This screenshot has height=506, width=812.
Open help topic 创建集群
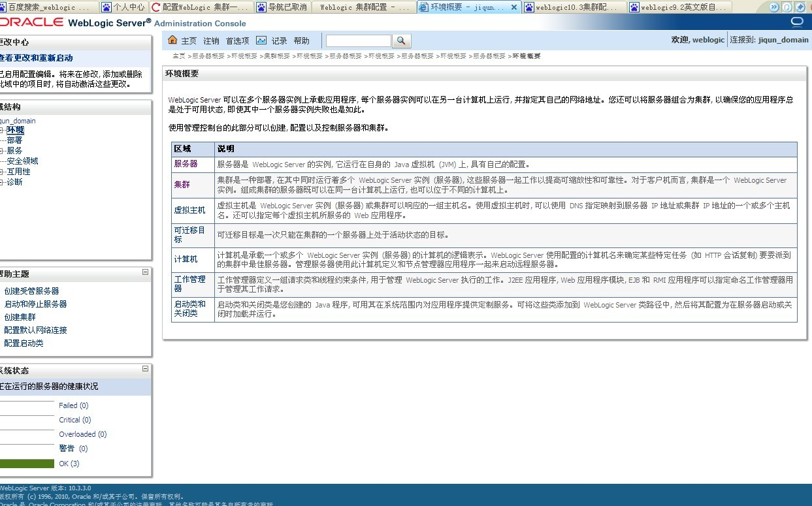tap(20, 317)
